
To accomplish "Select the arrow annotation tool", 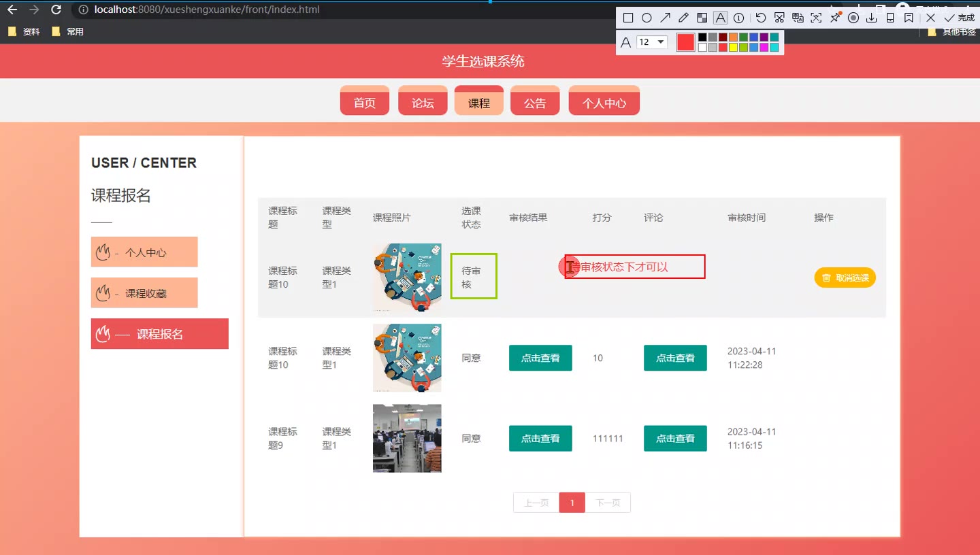I will coord(665,18).
